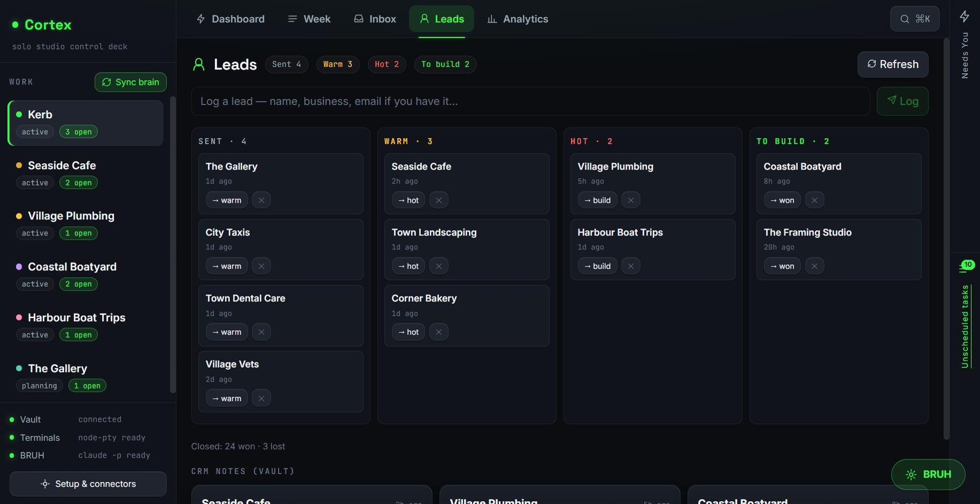Dismiss The Gallery lead with X icon
980x504 pixels.
click(x=261, y=200)
